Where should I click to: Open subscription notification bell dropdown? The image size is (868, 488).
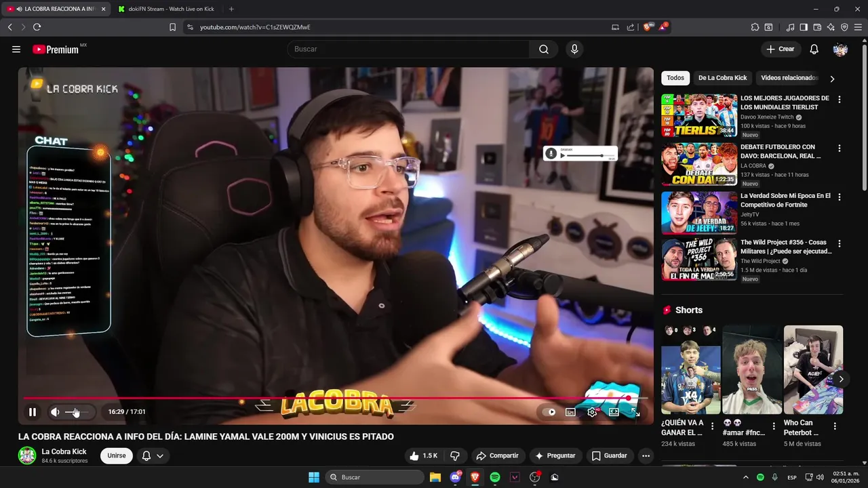[x=153, y=455]
